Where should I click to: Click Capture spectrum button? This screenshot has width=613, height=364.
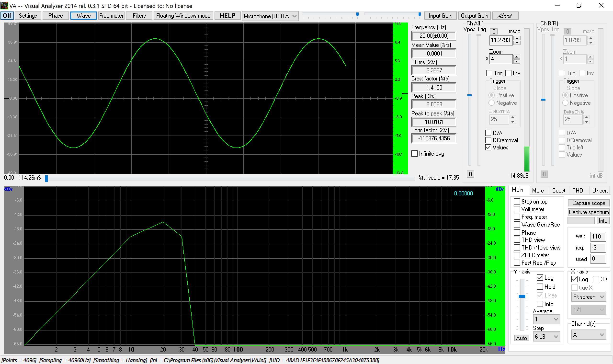[589, 212]
